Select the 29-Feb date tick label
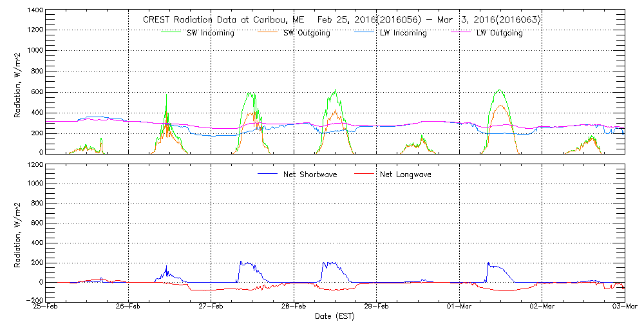Screen dimensions: 644x322 pos(377,307)
